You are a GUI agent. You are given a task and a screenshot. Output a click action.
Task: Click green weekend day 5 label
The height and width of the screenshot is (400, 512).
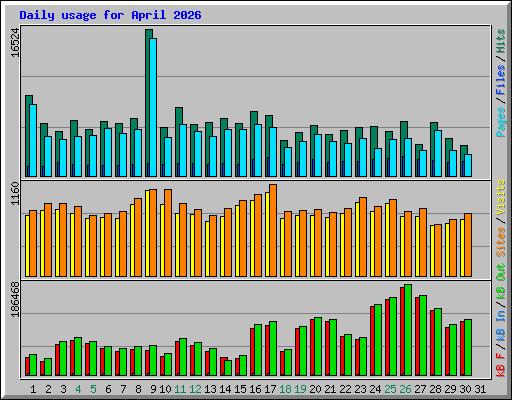tap(93, 389)
